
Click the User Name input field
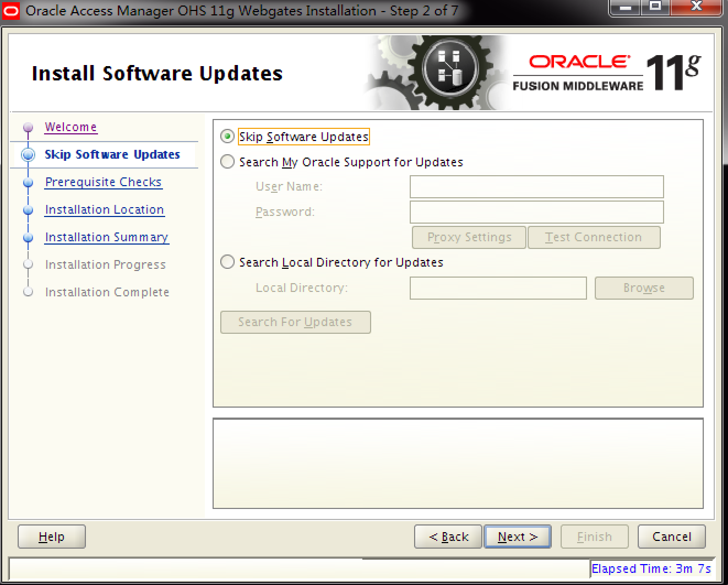[x=536, y=187]
